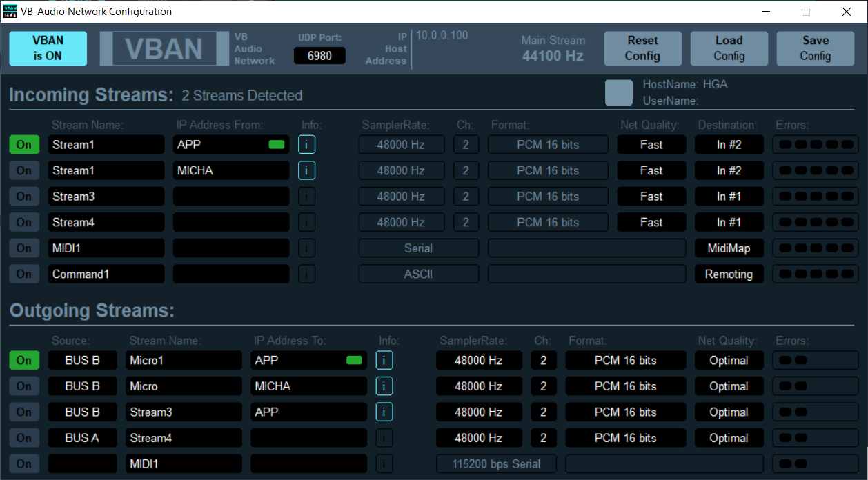Image resolution: width=868 pixels, height=480 pixels.
Task: Change Net Quality for incoming Stream4
Action: point(651,222)
